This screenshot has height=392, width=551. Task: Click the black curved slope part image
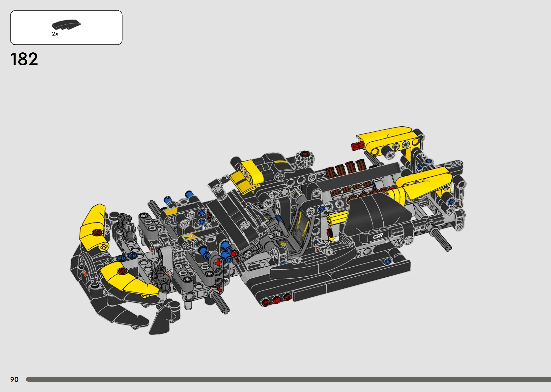pyautogui.click(x=66, y=25)
